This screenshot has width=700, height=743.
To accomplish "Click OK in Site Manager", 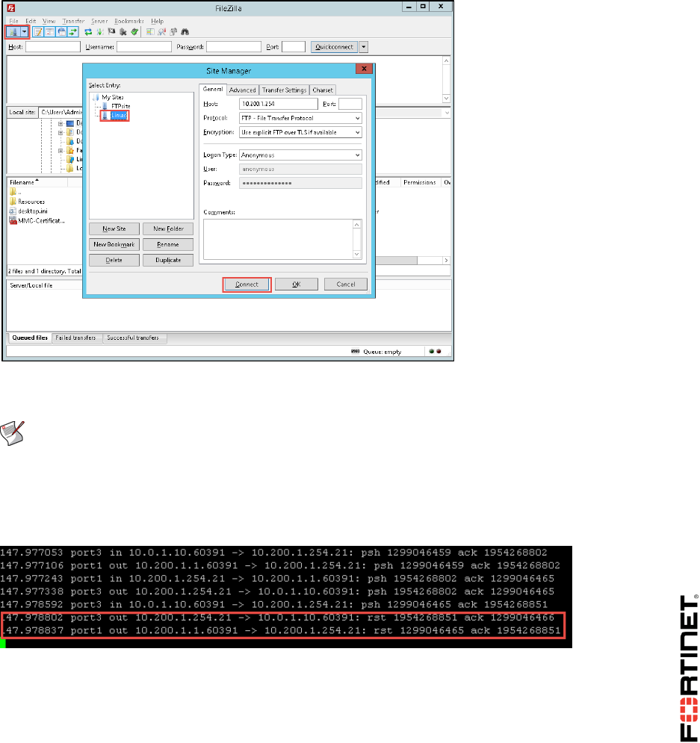I will (296, 285).
